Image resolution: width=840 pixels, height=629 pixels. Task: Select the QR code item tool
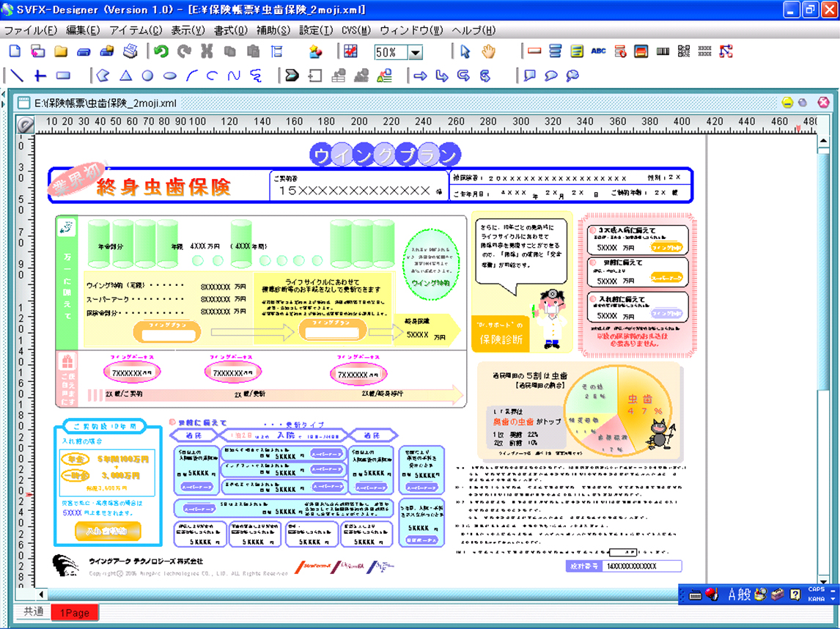tap(684, 51)
